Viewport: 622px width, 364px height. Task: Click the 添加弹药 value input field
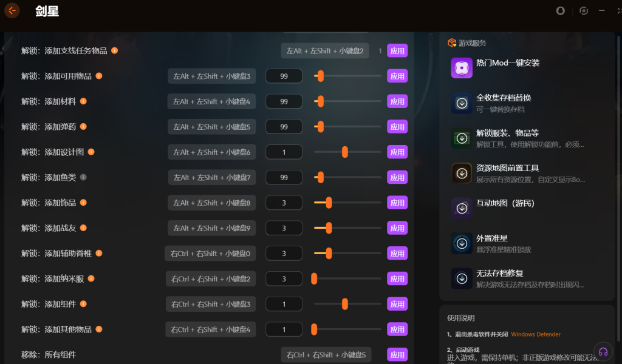[x=284, y=127]
